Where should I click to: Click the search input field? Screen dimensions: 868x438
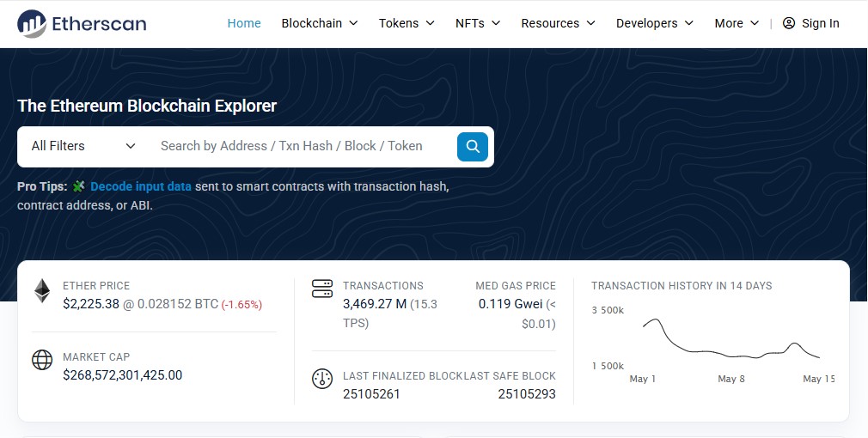(302, 147)
